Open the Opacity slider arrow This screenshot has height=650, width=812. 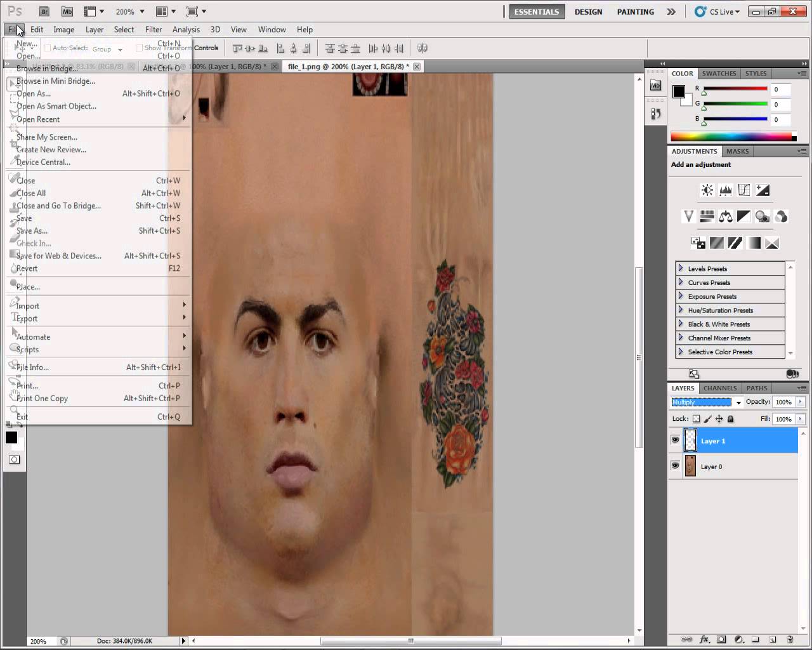[x=801, y=402]
